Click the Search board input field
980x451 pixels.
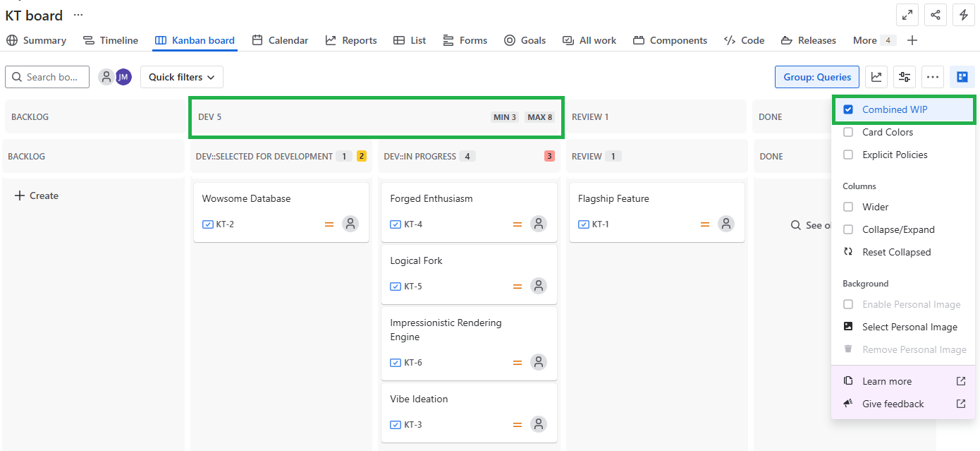coord(47,77)
